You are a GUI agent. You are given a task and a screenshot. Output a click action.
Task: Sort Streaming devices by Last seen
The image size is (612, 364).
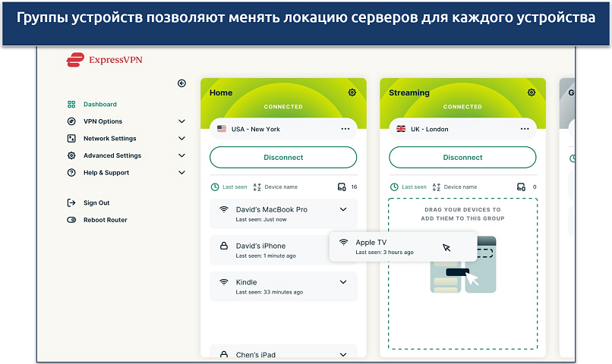pos(409,187)
